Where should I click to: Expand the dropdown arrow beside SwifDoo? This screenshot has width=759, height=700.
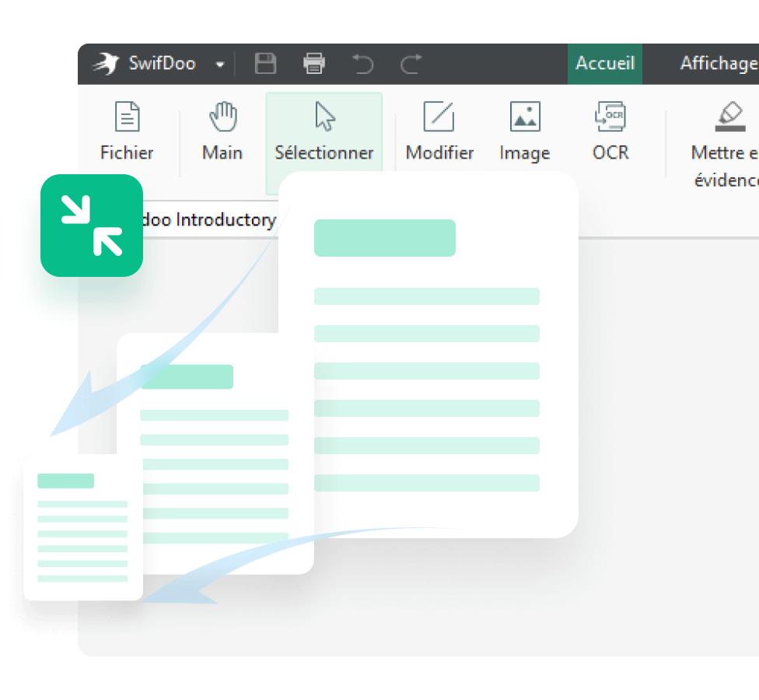pyautogui.click(x=220, y=65)
